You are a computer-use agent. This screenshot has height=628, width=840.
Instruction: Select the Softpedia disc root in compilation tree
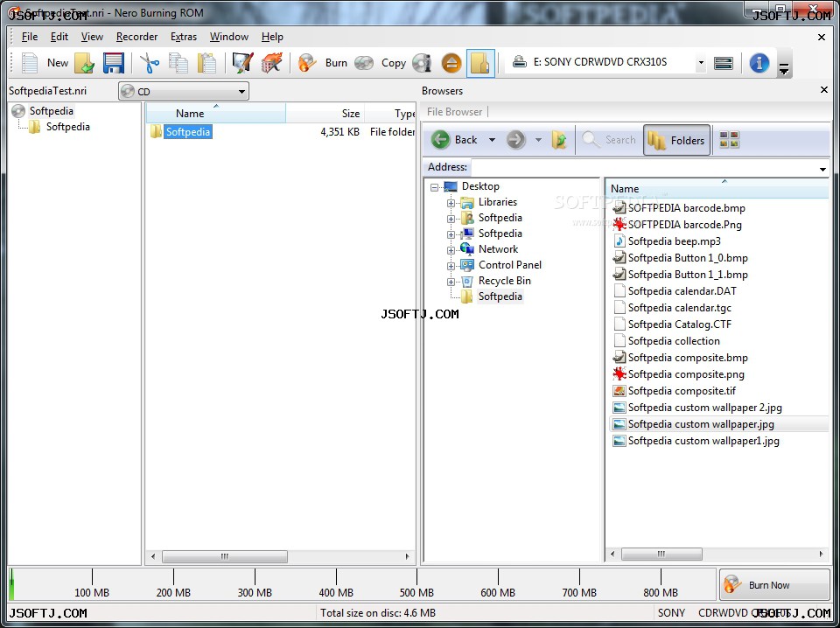(x=52, y=111)
